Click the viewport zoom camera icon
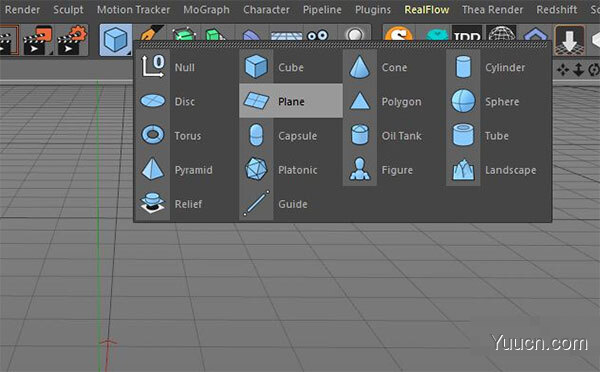Screen dimensions: 600x372 point(578,70)
